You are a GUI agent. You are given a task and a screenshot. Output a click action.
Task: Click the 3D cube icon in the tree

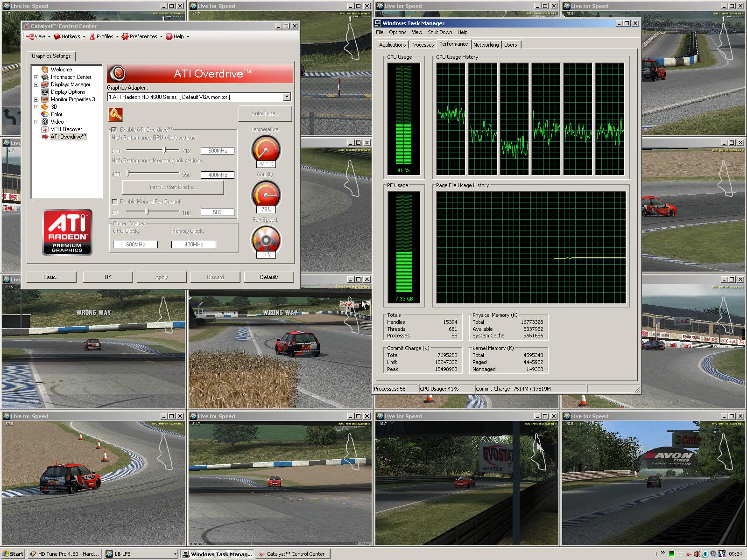pyautogui.click(x=45, y=107)
